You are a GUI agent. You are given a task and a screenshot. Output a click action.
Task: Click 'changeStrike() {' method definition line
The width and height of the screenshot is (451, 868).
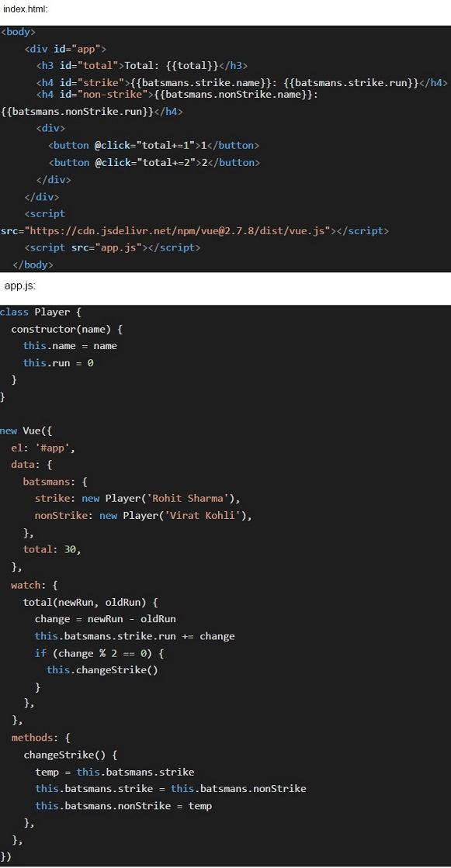point(71,755)
